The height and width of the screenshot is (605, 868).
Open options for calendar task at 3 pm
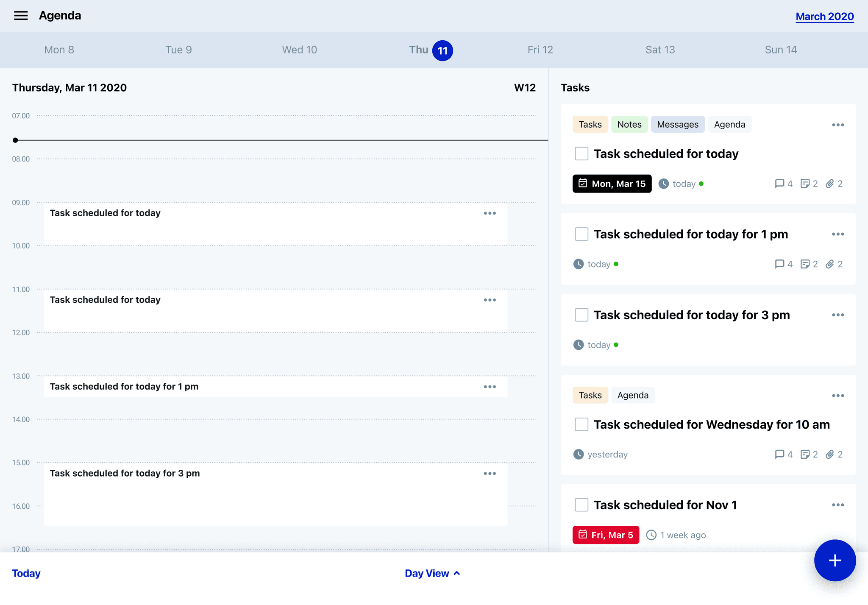coord(490,474)
